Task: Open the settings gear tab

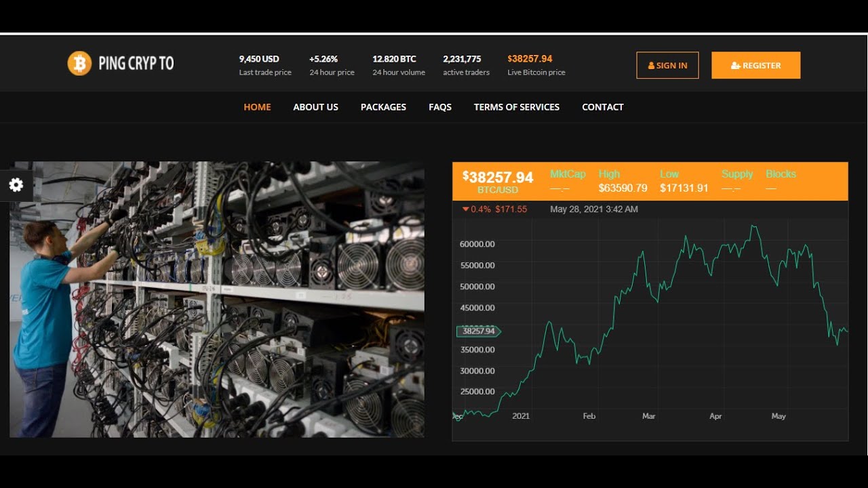Action: [16, 185]
